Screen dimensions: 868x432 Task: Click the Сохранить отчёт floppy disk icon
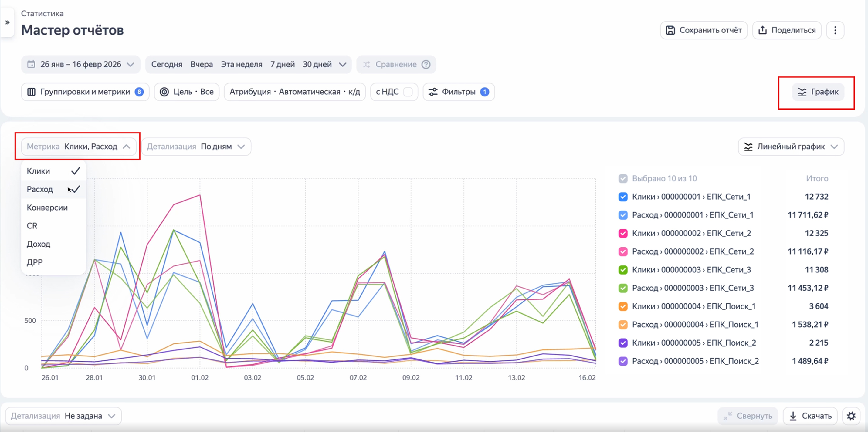[670, 30]
